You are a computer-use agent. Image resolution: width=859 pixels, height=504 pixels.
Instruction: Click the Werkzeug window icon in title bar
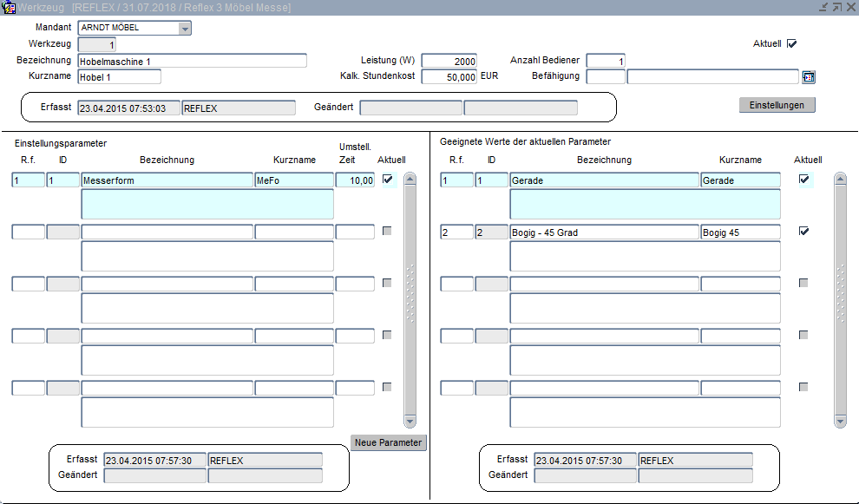click(10, 7)
